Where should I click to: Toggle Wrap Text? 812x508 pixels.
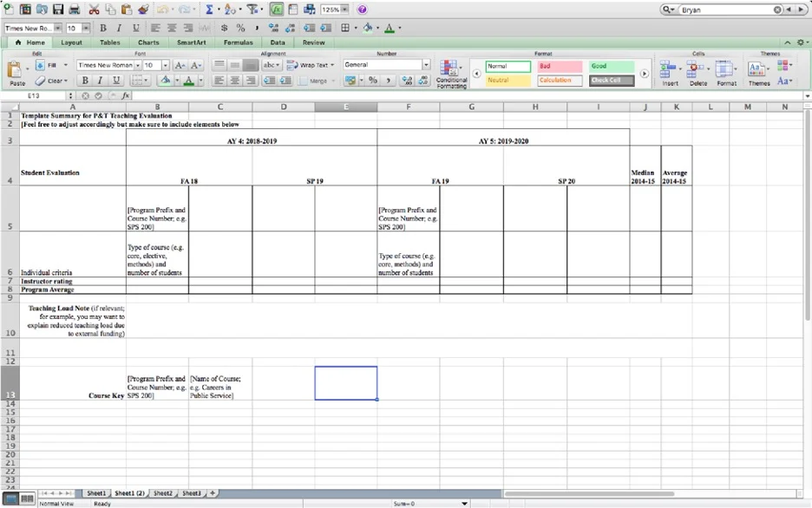tap(311, 65)
